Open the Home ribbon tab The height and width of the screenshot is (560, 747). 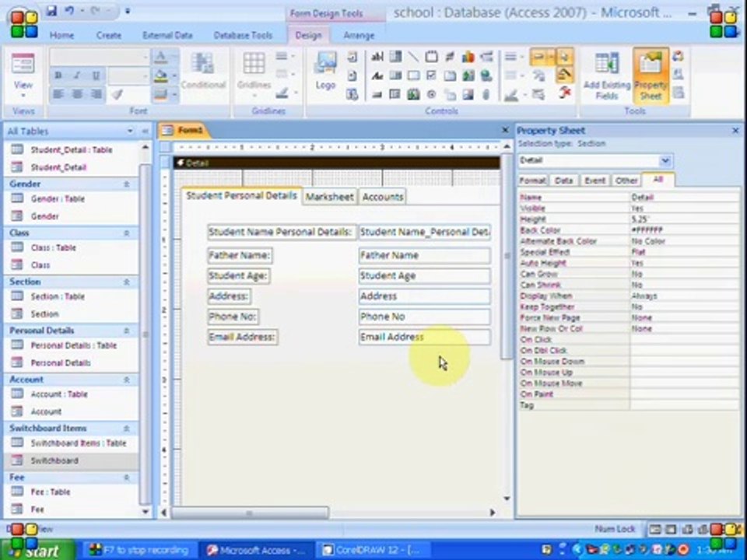point(61,35)
